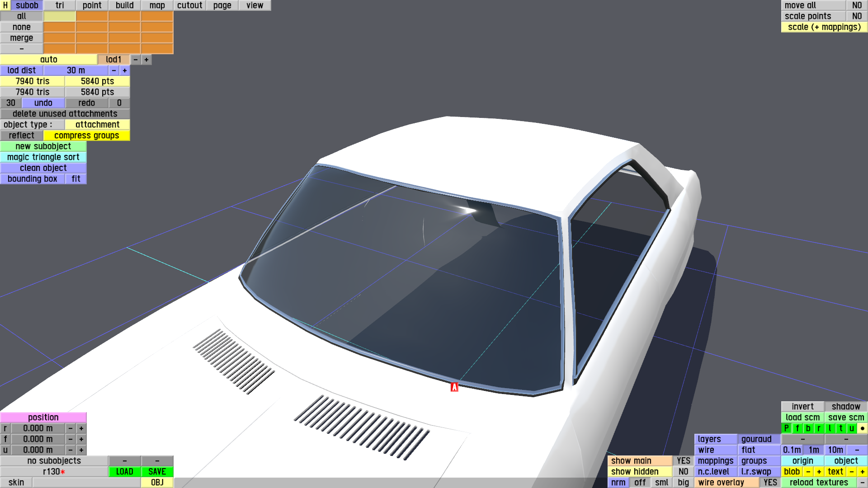868x488 pixels.
Task: Open the cutout menu tab
Action: pos(189,5)
